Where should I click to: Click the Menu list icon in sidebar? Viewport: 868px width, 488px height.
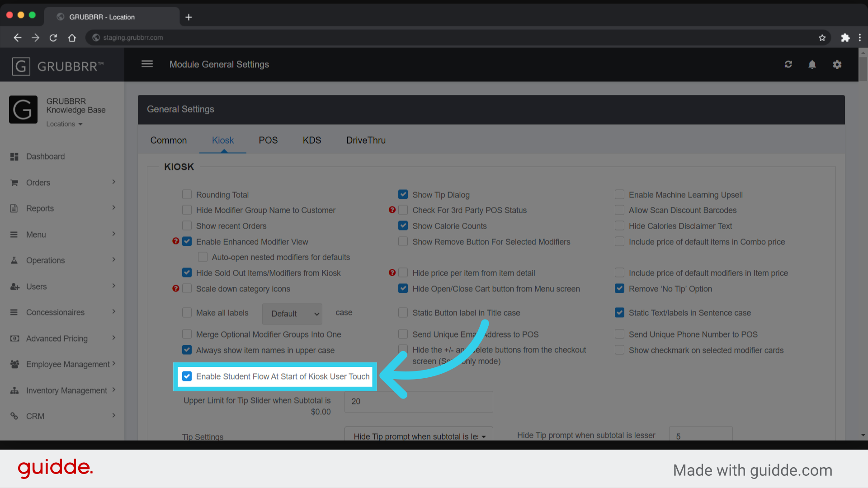pos(14,235)
